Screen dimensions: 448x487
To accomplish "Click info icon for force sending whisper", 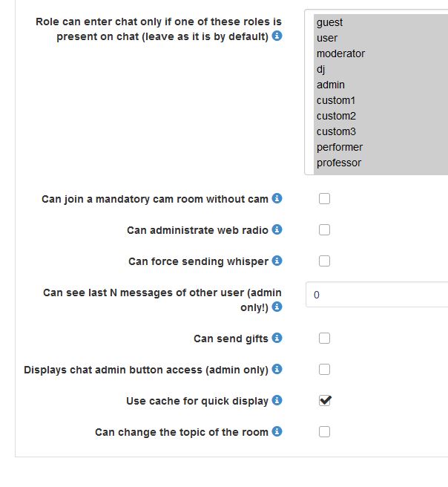I will (x=277, y=261).
